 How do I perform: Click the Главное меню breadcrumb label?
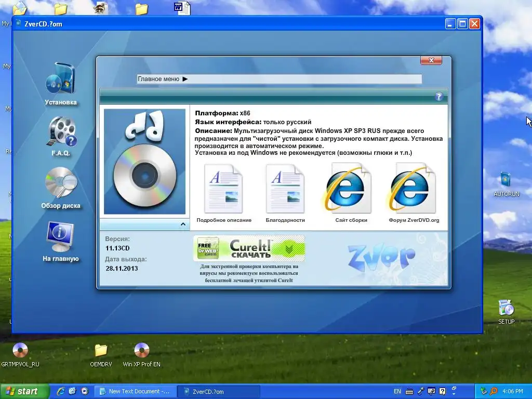(x=158, y=79)
